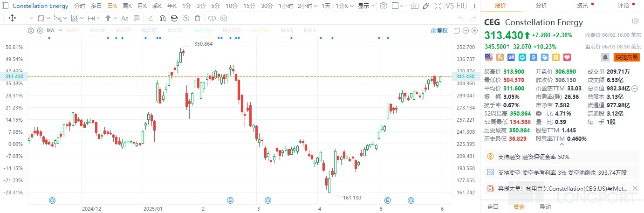The image size is (644, 213).
Task: Reset chart zoom with the arc arrow
Action: (456, 30)
